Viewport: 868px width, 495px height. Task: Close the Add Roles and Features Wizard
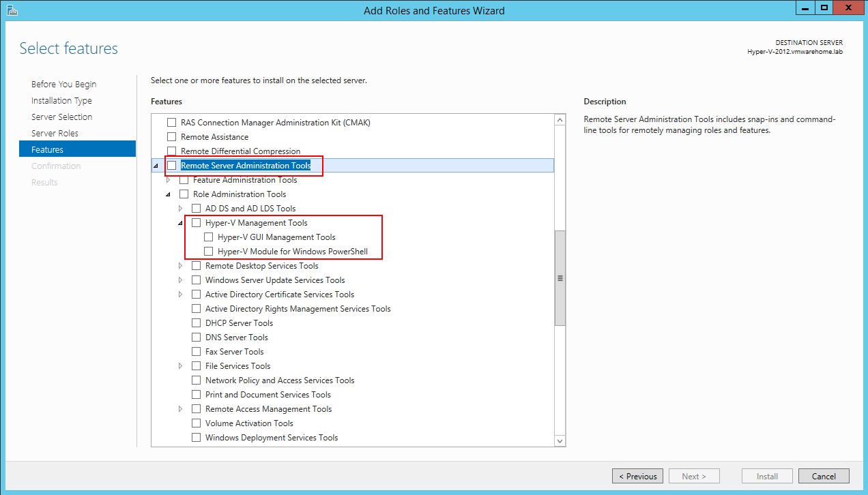pyautogui.click(x=848, y=8)
